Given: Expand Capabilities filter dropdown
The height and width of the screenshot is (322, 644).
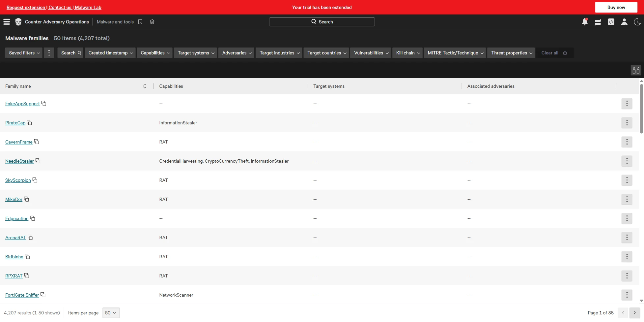Looking at the screenshot, I should [155, 53].
